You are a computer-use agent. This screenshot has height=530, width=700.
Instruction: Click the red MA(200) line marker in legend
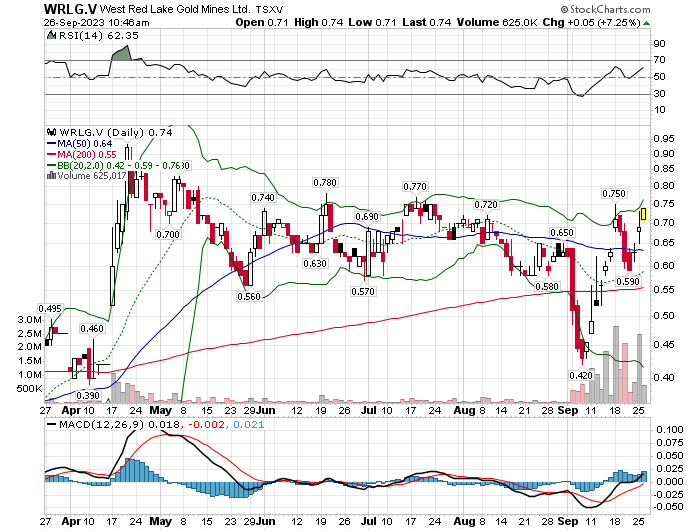pyautogui.click(x=51, y=154)
